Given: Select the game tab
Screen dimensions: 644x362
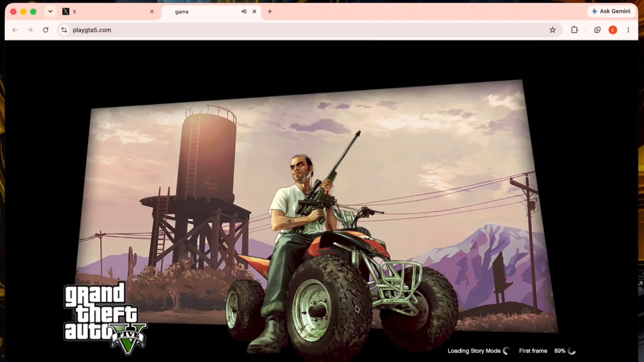Looking at the screenshot, I should (211, 11).
